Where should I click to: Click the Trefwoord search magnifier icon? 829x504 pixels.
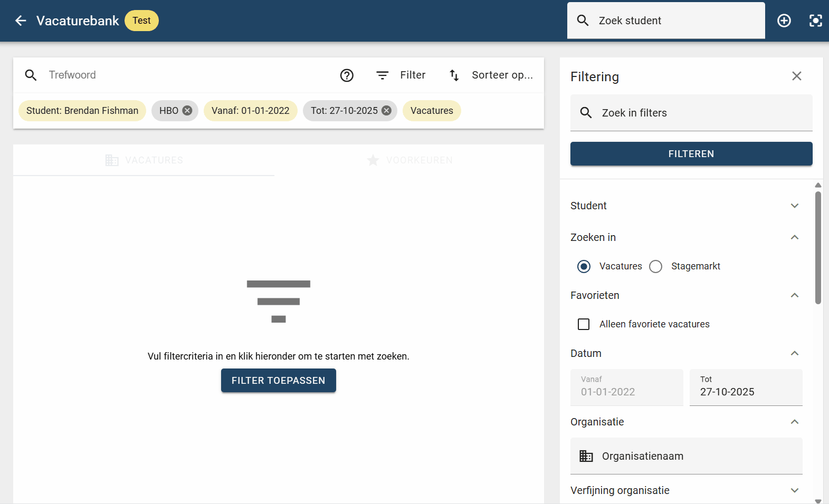(x=31, y=75)
